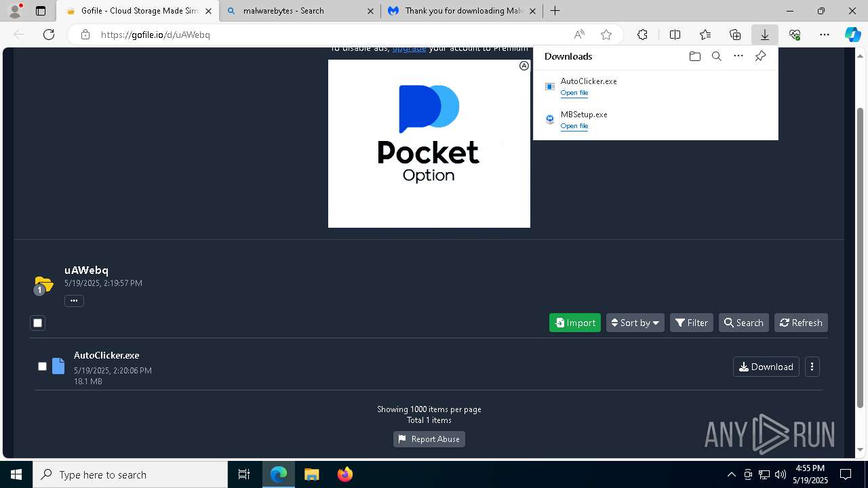Image resolution: width=868 pixels, height=488 pixels.
Task: Open the tab actions menu icon
Action: click(x=41, y=11)
